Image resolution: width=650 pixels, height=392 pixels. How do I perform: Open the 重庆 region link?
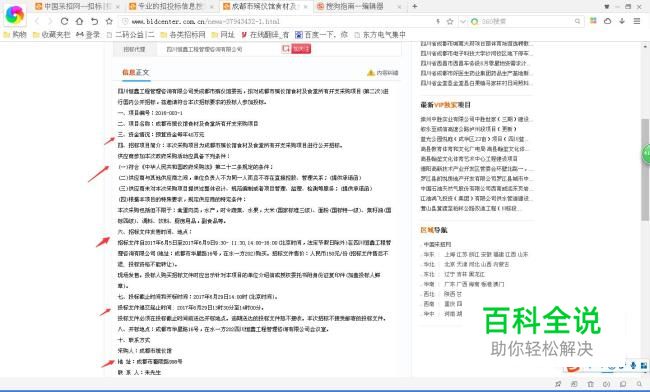click(450, 304)
